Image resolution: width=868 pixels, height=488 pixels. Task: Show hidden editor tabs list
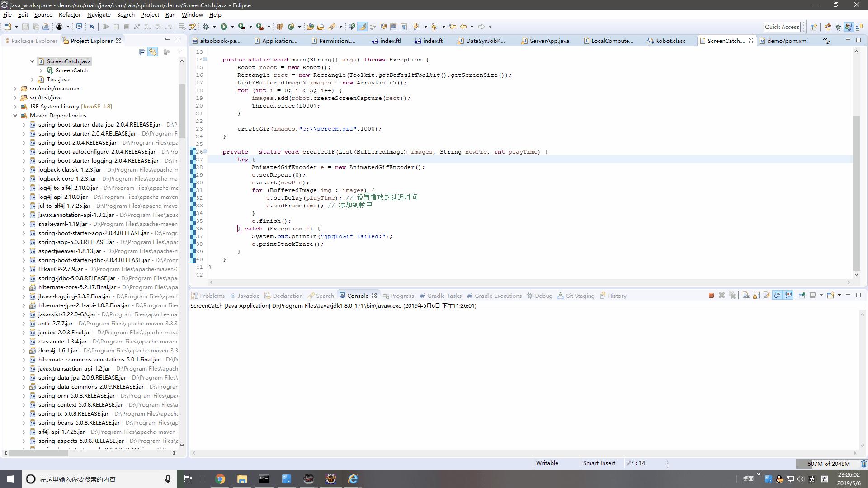pos(827,41)
